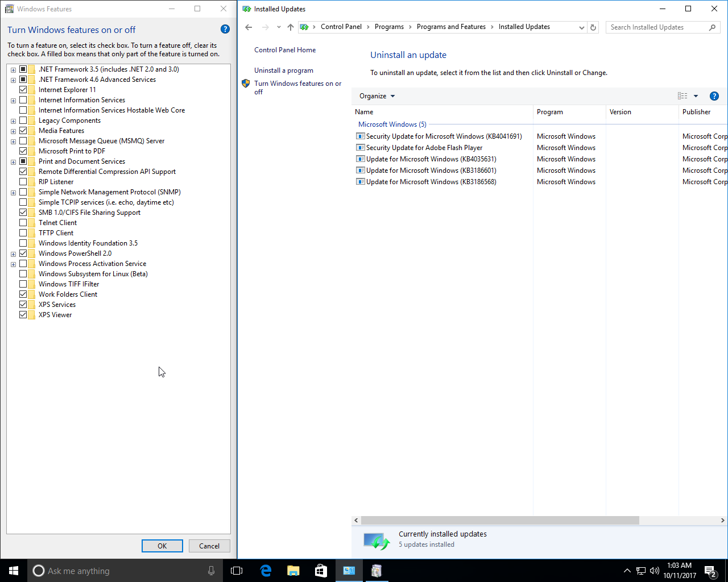Click the right scroll arrow in updates list
Screen dimensions: 728x582
pos(723,520)
